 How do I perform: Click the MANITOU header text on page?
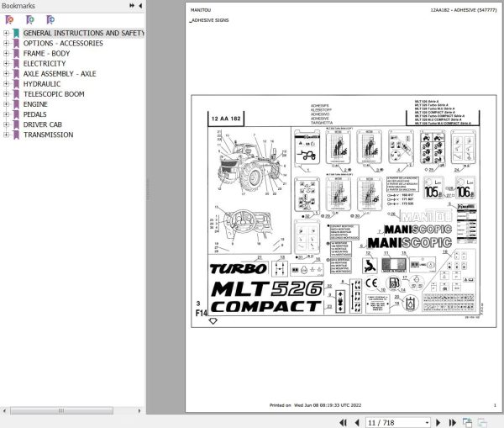point(201,10)
